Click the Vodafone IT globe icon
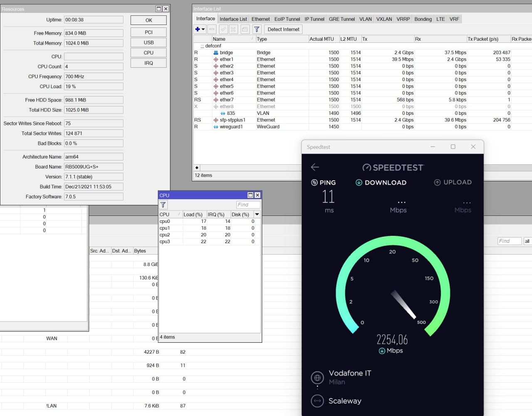 point(318,378)
